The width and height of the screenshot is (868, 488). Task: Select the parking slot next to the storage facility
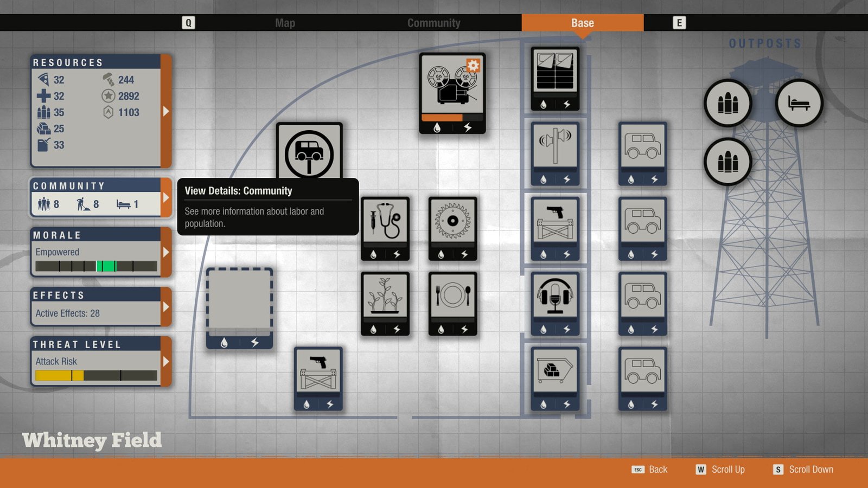pos(643,378)
